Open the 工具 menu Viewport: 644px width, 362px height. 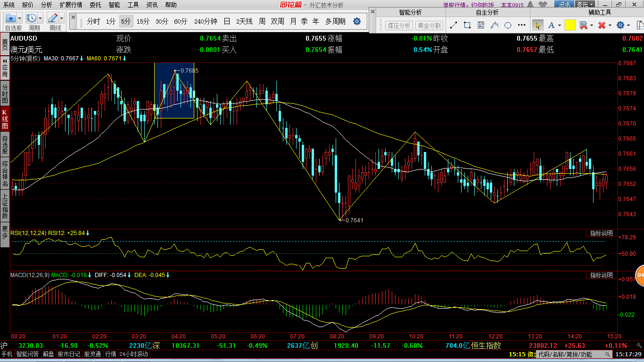pos(133,5)
